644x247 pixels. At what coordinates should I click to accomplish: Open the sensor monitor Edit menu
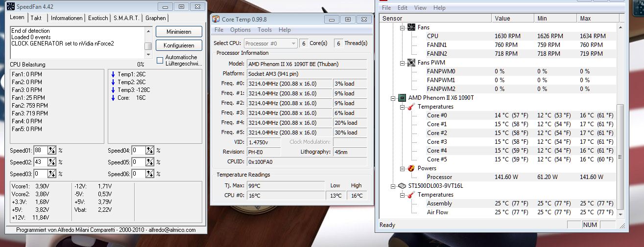403,8
